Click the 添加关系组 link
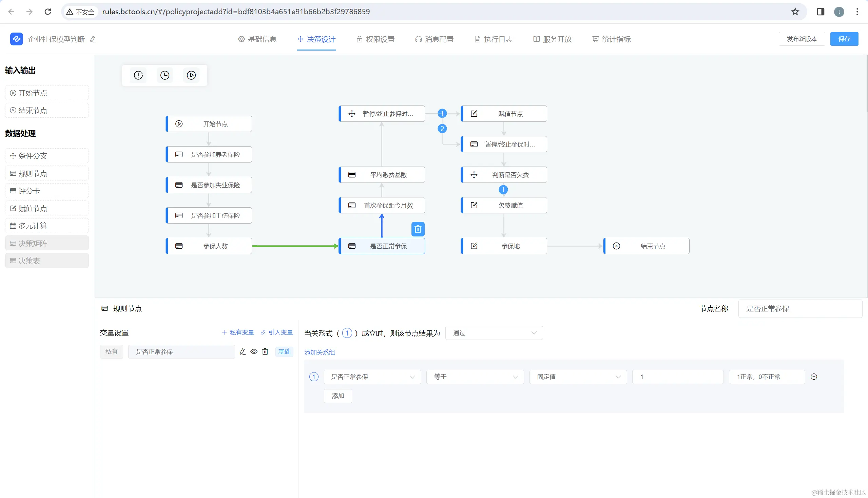 pyautogui.click(x=319, y=352)
